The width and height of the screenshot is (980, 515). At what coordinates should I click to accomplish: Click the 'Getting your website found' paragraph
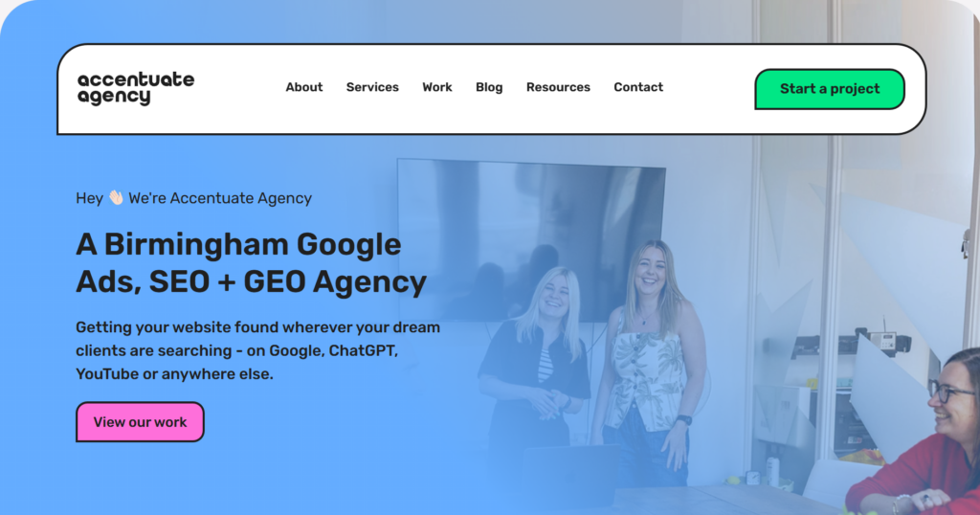click(258, 350)
